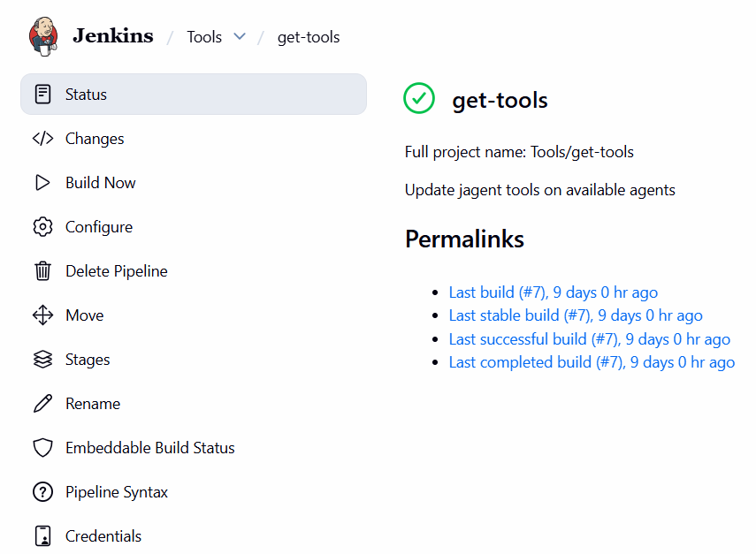Open the Last build (#7) permalink
The height and width of the screenshot is (554, 756).
pos(553,292)
